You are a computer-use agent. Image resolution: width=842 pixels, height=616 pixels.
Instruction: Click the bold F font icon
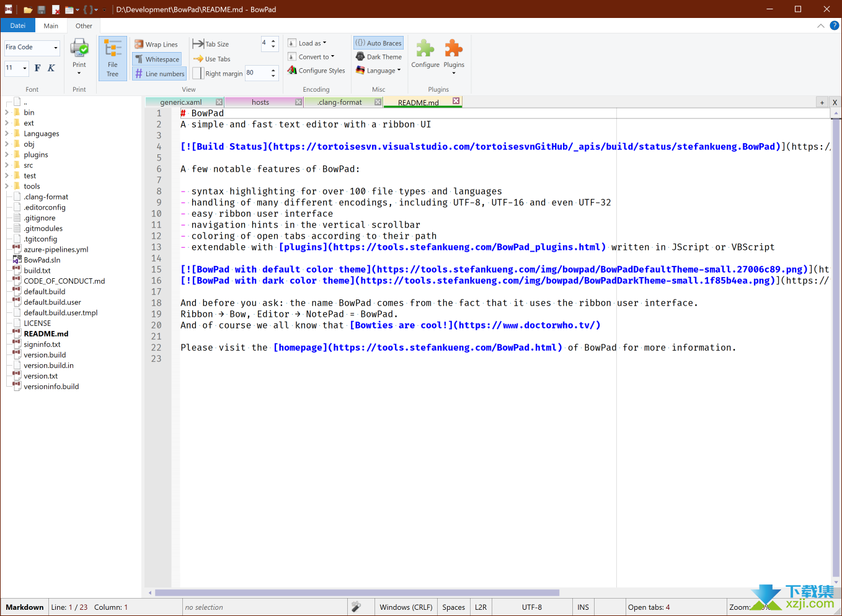(x=37, y=68)
